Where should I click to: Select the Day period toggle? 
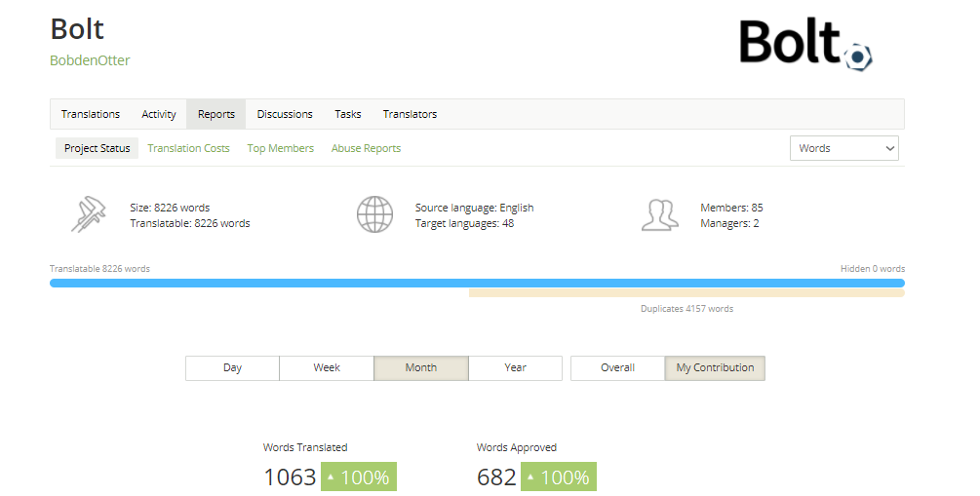tap(232, 368)
